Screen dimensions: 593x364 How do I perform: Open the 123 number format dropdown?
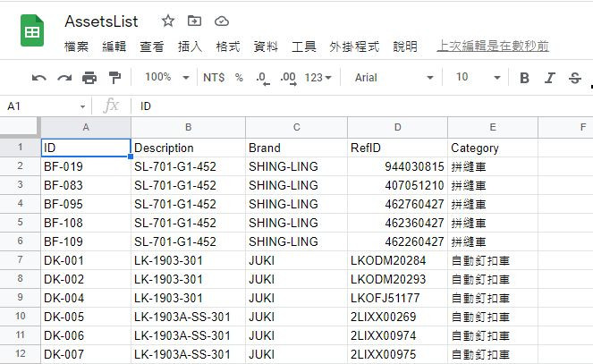318,78
